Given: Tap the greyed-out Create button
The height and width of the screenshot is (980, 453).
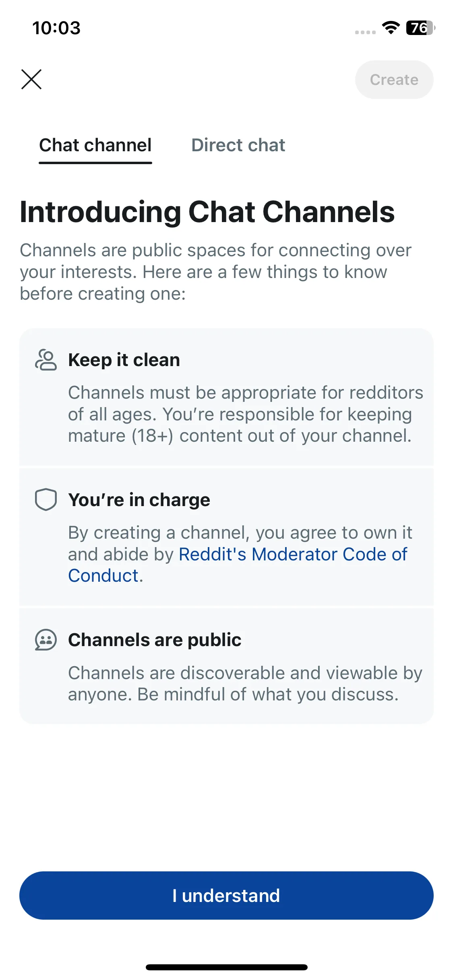Looking at the screenshot, I should click(x=394, y=80).
